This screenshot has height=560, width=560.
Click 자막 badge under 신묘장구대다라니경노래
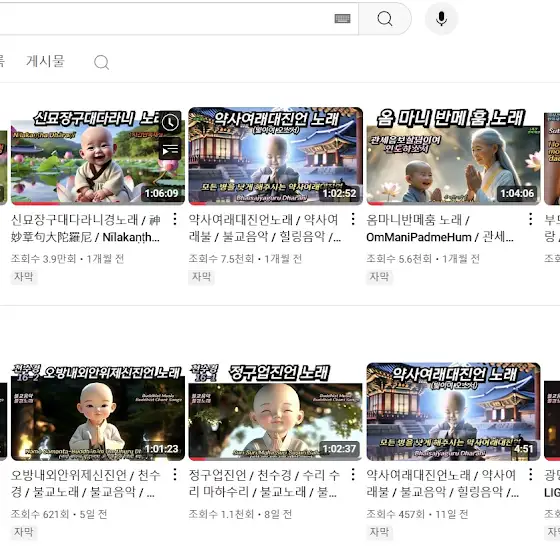pos(24,277)
